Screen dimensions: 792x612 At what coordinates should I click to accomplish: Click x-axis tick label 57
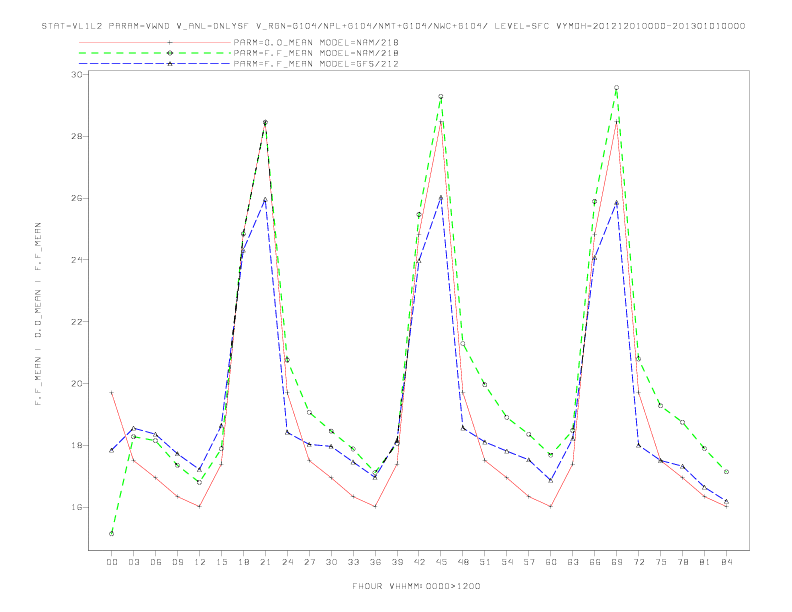pyautogui.click(x=529, y=562)
